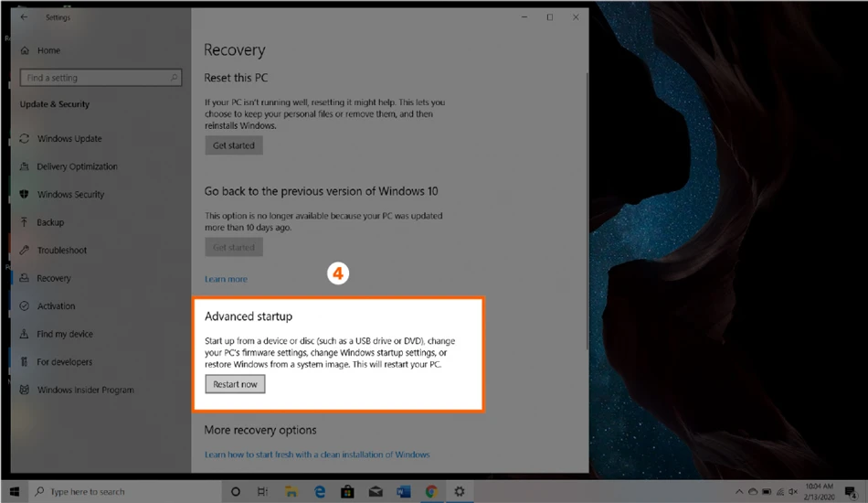Click the OneDrive cloud tray icon
This screenshot has width=868, height=503.
(x=753, y=491)
